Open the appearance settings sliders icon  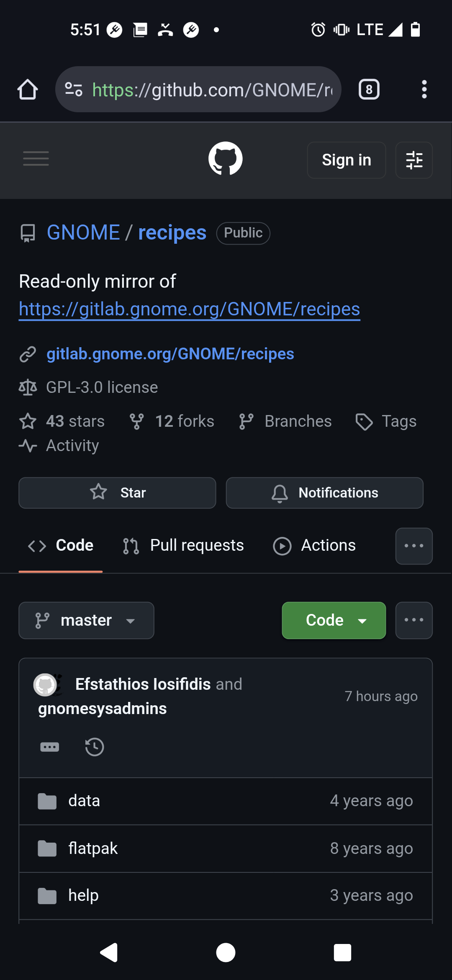pos(414,160)
